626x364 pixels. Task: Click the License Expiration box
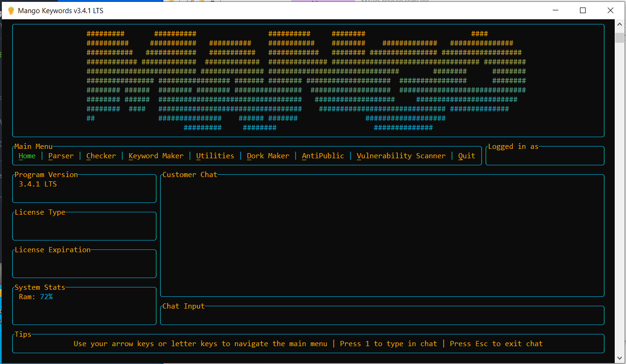84,264
